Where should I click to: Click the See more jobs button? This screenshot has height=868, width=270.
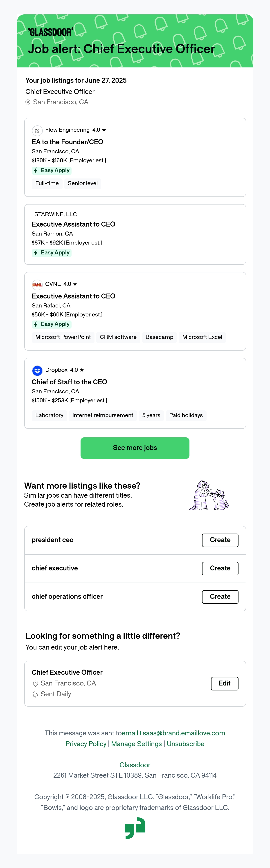coord(135,448)
